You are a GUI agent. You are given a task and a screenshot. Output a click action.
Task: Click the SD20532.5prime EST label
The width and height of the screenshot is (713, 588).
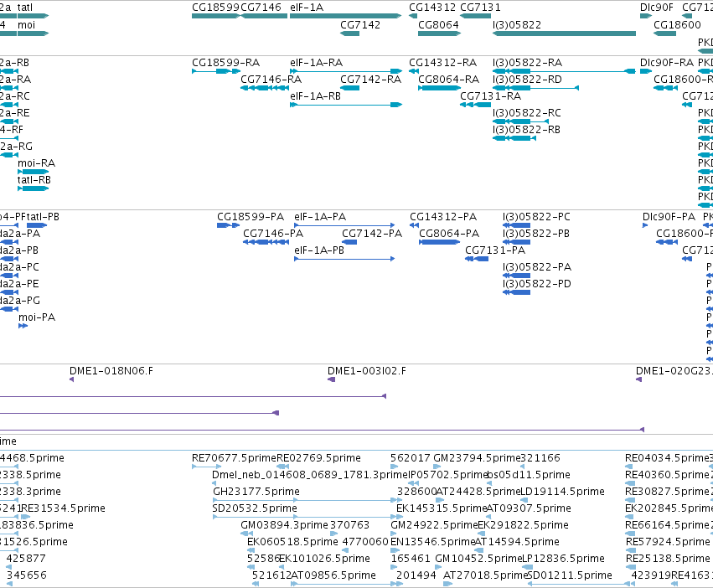pyautogui.click(x=255, y=508)
